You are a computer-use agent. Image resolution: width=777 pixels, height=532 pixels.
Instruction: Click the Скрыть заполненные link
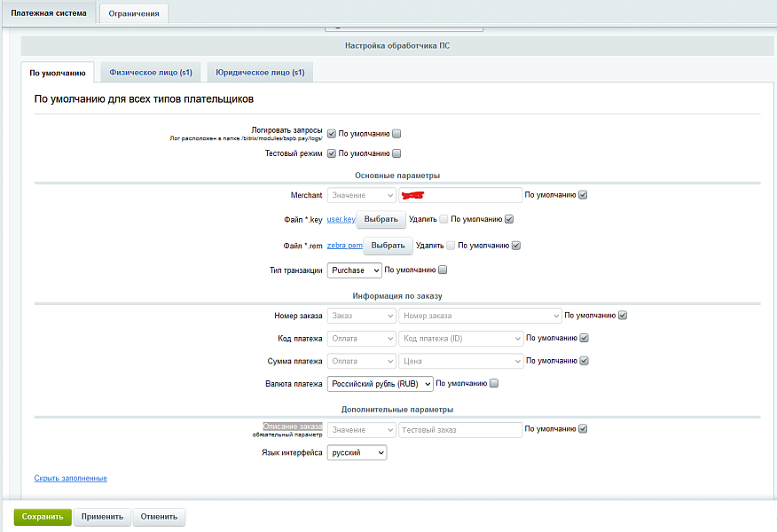click(x=70, y=478)
